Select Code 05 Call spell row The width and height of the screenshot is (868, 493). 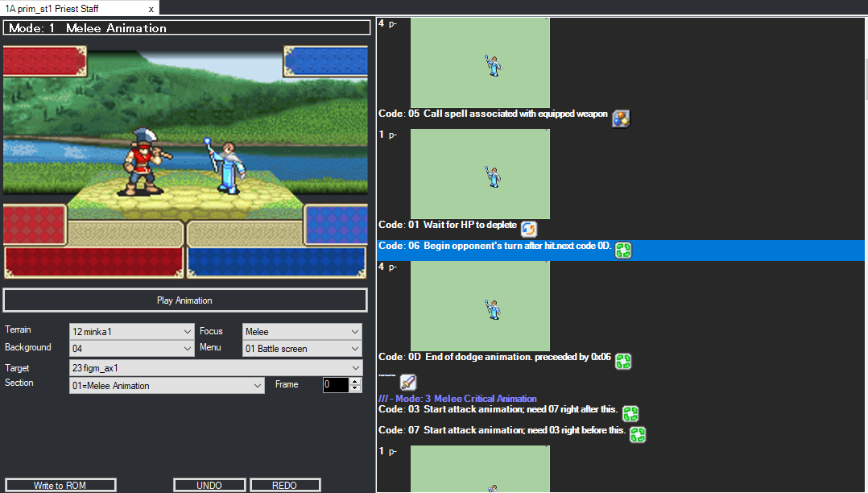point(620,118)
